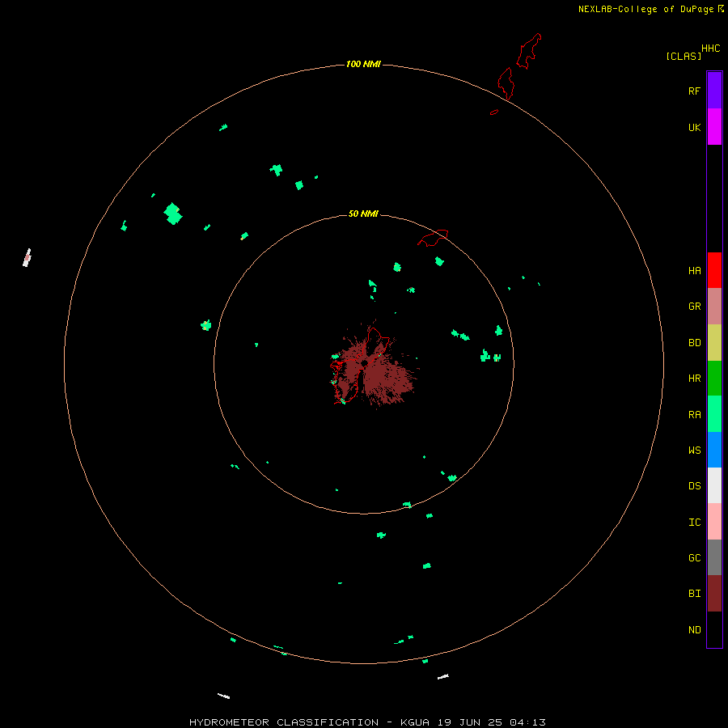This screenshot has height=728, width=728.
Task: Click the RF purple legend swatch
Action: 714,91
